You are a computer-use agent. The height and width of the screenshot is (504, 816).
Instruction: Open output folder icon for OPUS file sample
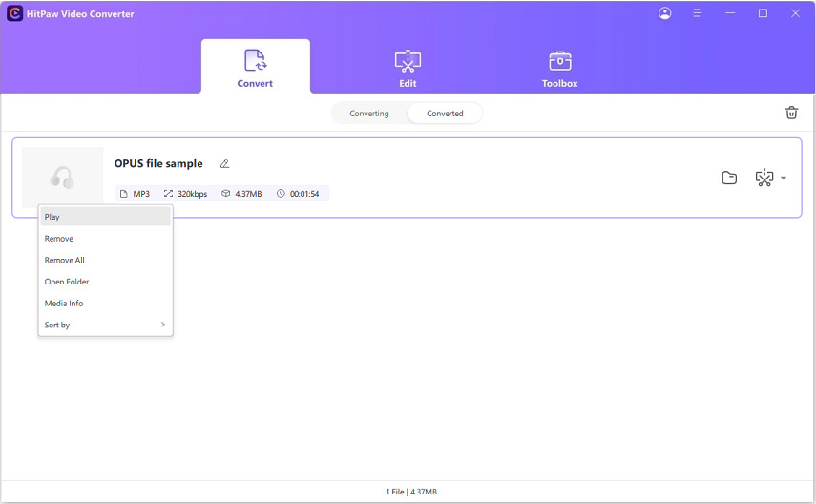coord(729,178)
